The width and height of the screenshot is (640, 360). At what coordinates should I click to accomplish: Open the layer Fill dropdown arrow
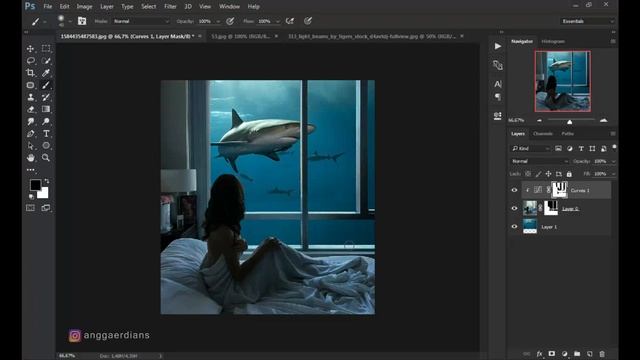(x=613, y=174)
